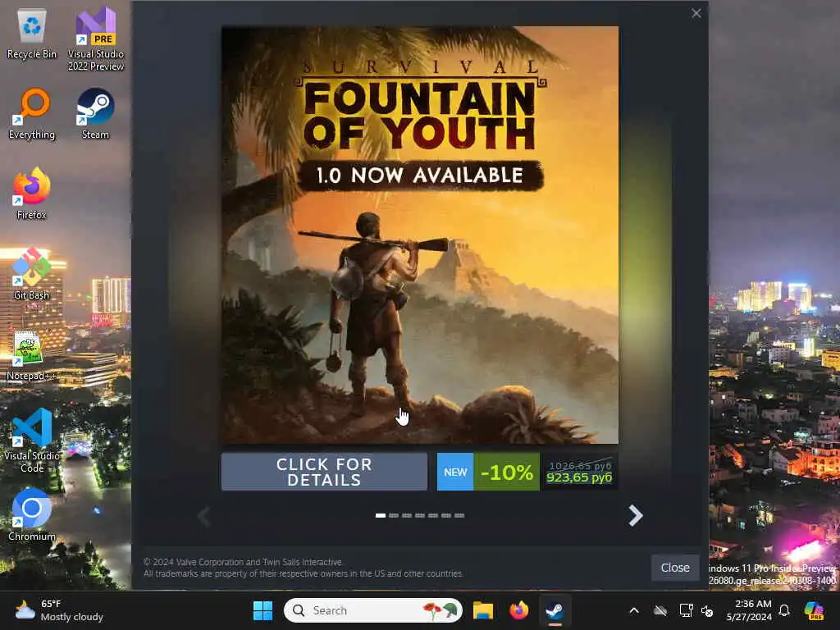Click the -10% discount badge
840x630 pixels.
click(506, 472)
